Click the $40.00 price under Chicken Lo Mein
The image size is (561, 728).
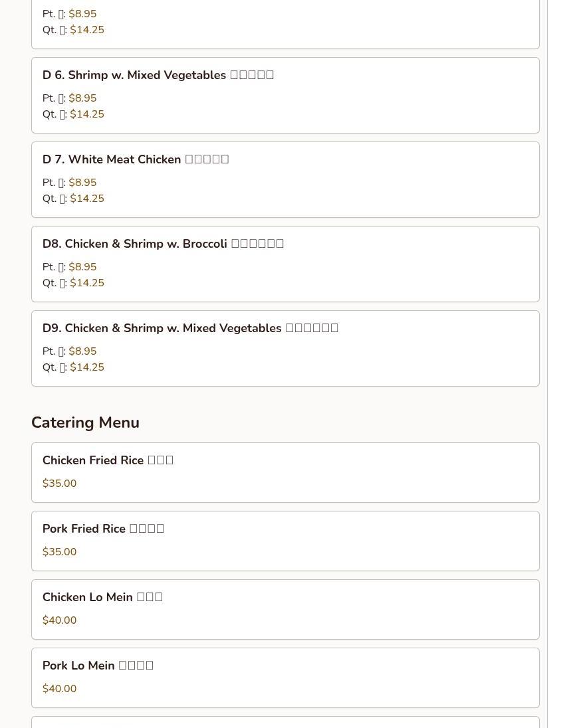(x=59, y=620)
